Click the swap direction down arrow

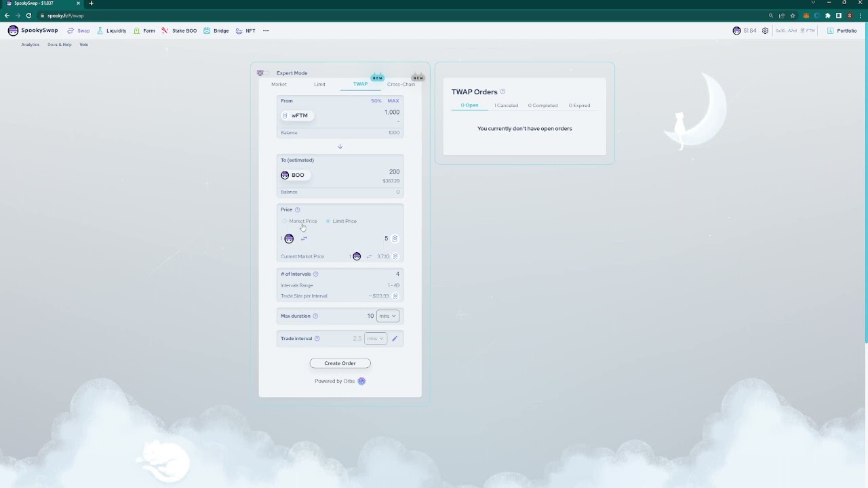point(340,146)
